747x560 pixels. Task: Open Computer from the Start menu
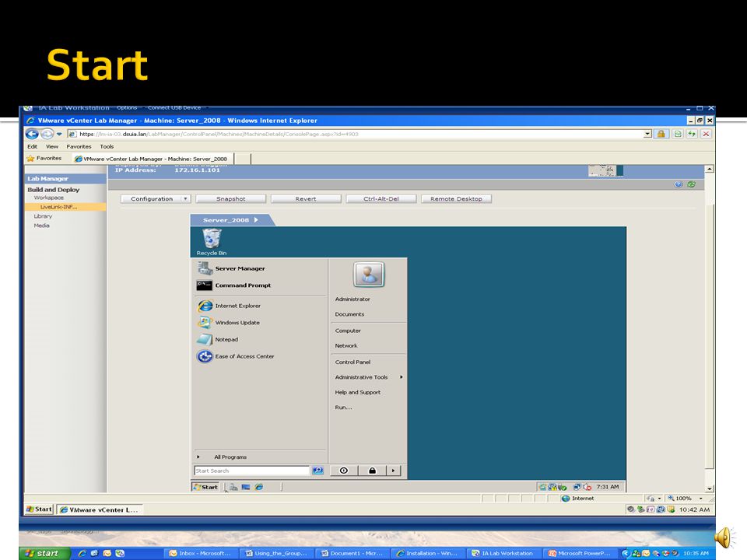(348, 331)
